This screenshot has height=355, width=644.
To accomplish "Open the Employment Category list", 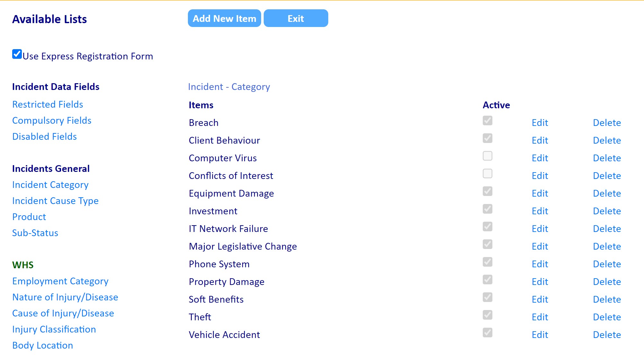I will click(60, 281).
